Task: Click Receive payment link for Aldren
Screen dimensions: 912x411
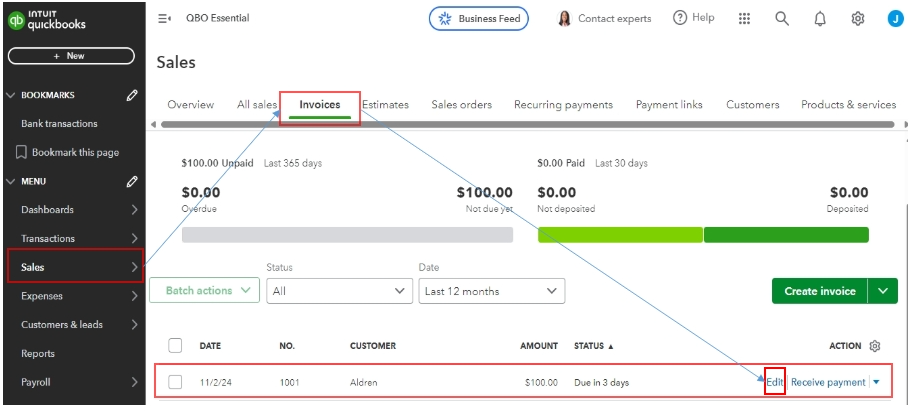Action: (828, 382)
